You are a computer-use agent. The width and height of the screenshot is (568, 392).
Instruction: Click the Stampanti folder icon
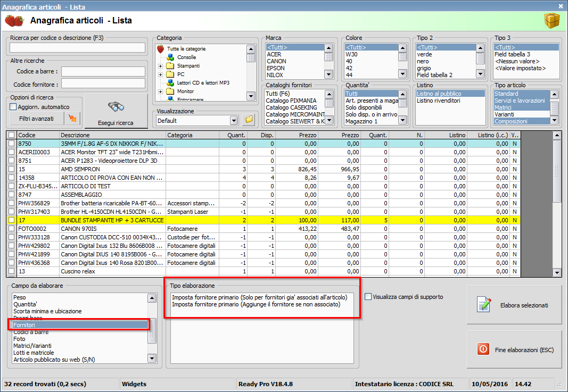tap(170, 66)
